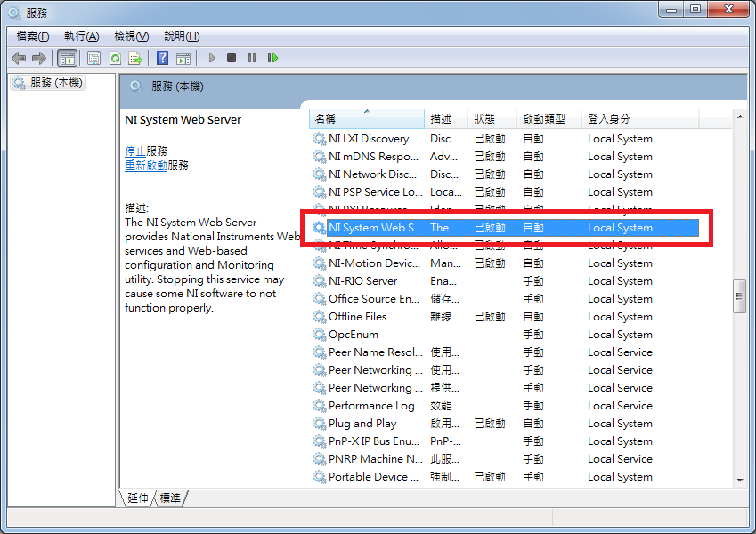Select the Plug and Play service name

point(362,425)
